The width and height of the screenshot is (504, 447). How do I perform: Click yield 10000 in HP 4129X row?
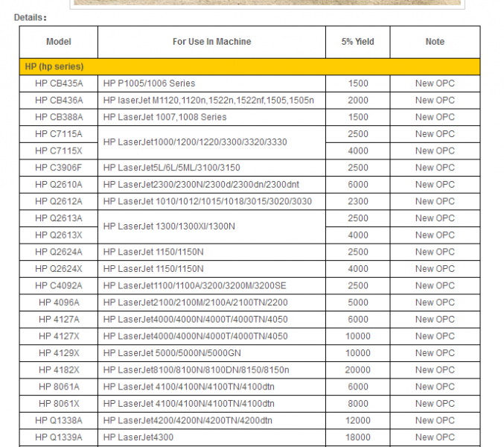[x=358, y=353]
